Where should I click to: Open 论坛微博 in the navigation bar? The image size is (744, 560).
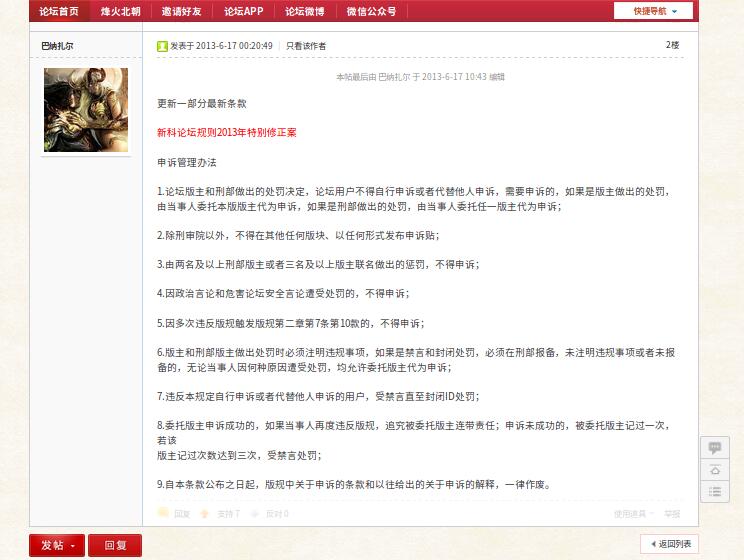(304, 11)
